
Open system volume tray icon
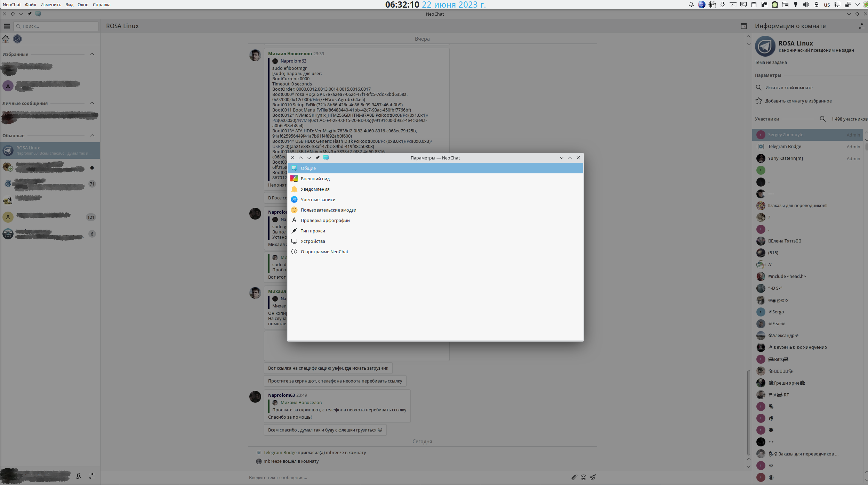click(806, 5)
